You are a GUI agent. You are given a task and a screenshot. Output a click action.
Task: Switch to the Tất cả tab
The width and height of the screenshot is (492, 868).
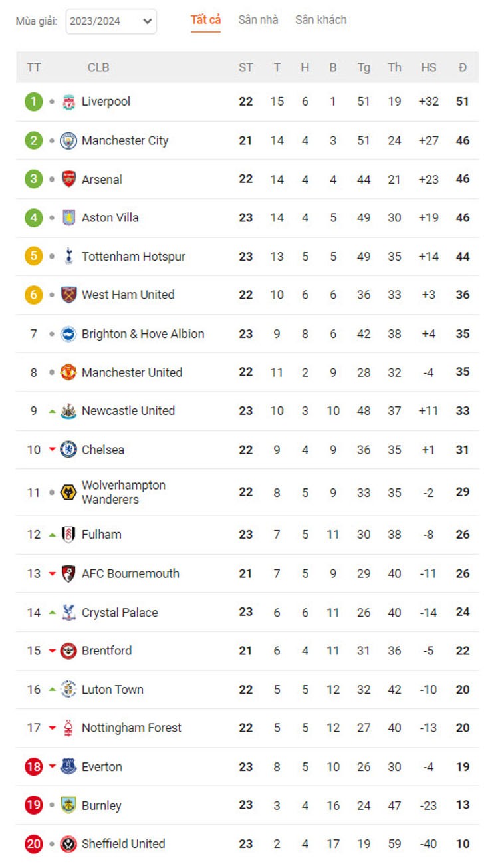click(x=205, y=20)
